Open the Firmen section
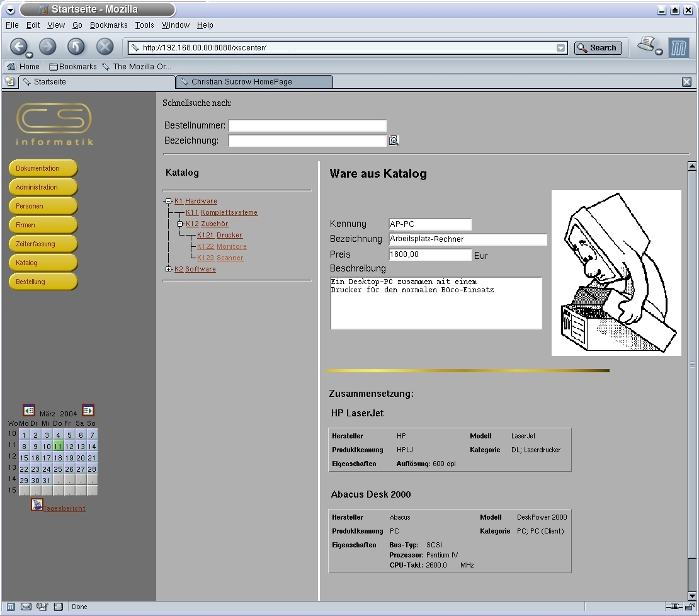The width and height of the screenshot is (699, 616). [x=43, y=225]
